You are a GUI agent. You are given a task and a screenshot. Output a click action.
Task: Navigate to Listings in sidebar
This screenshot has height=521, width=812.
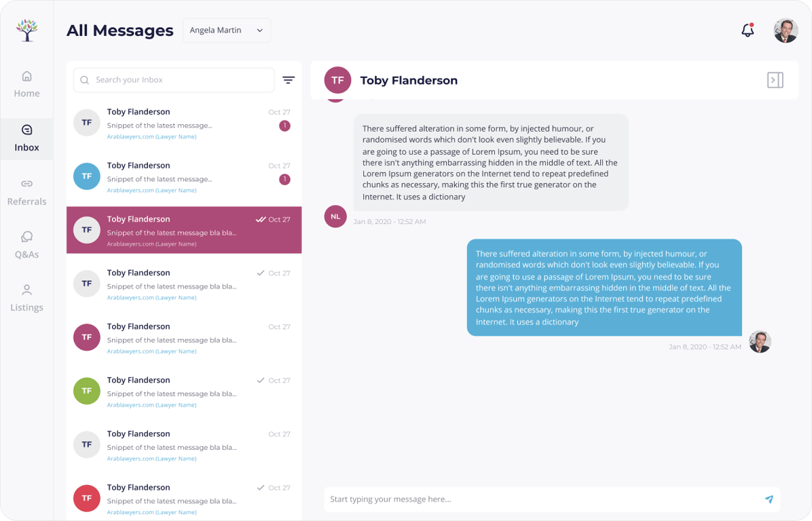27,298
